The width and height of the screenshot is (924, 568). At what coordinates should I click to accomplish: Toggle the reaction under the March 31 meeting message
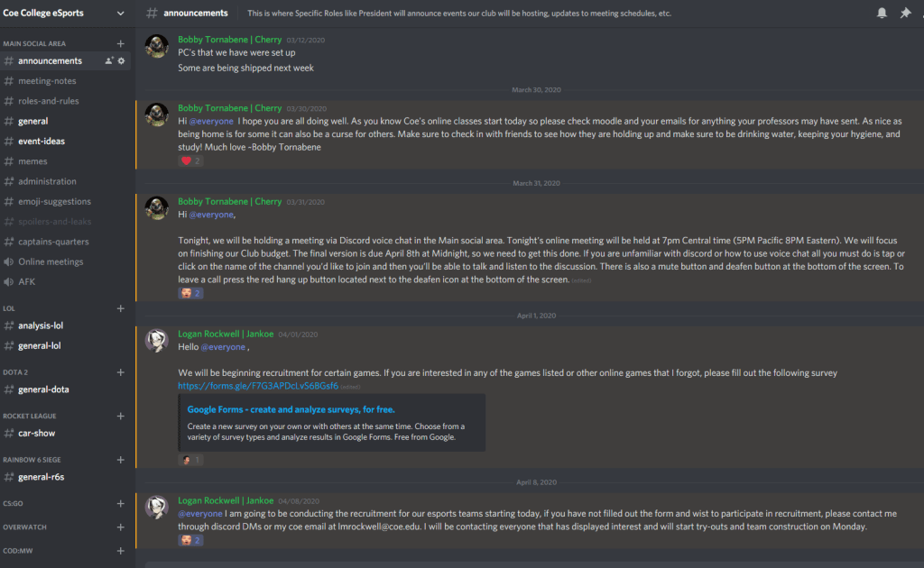click(x=190, y=293)
